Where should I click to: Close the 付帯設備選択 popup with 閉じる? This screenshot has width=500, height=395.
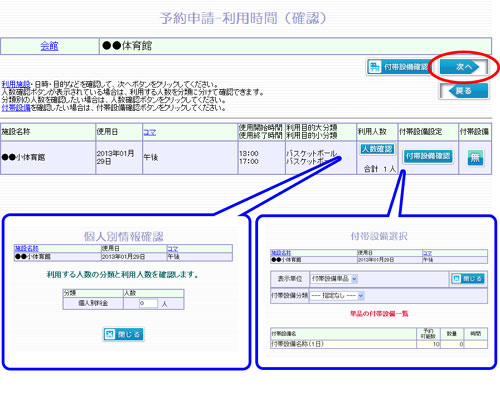[x=467, y=279]
